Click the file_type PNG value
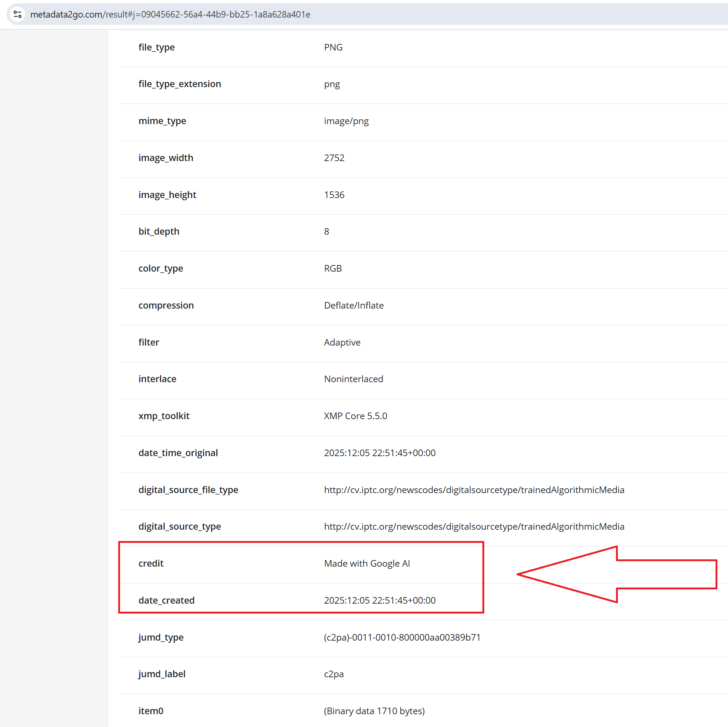Viewport: 728px width, 727px height. click(x=333, y=47)
